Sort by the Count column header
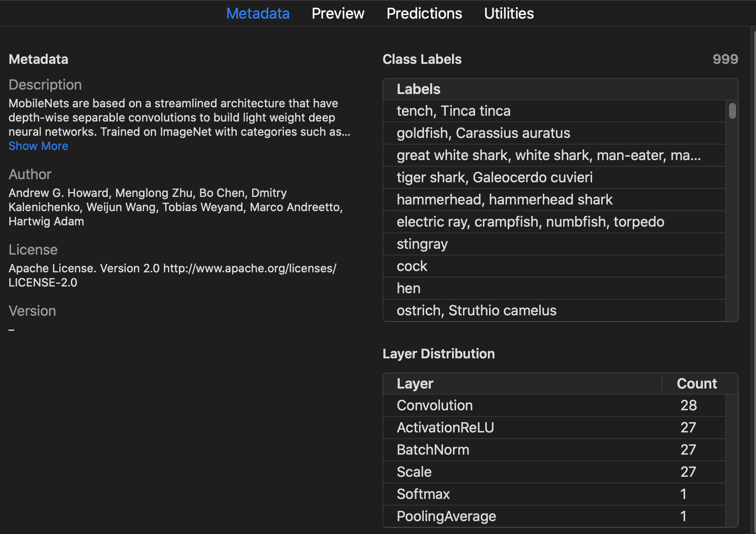 click(x=696, y=384)
